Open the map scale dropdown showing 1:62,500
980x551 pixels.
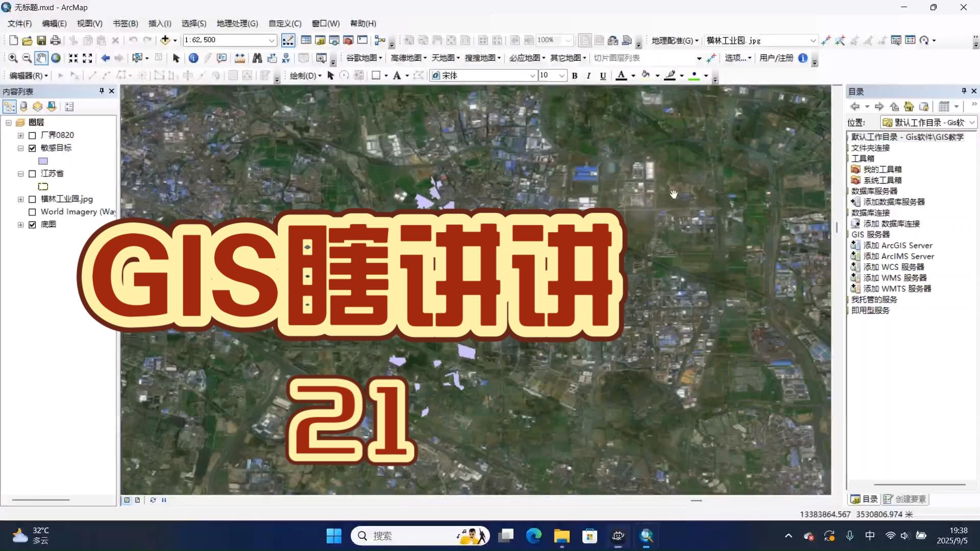272,40
